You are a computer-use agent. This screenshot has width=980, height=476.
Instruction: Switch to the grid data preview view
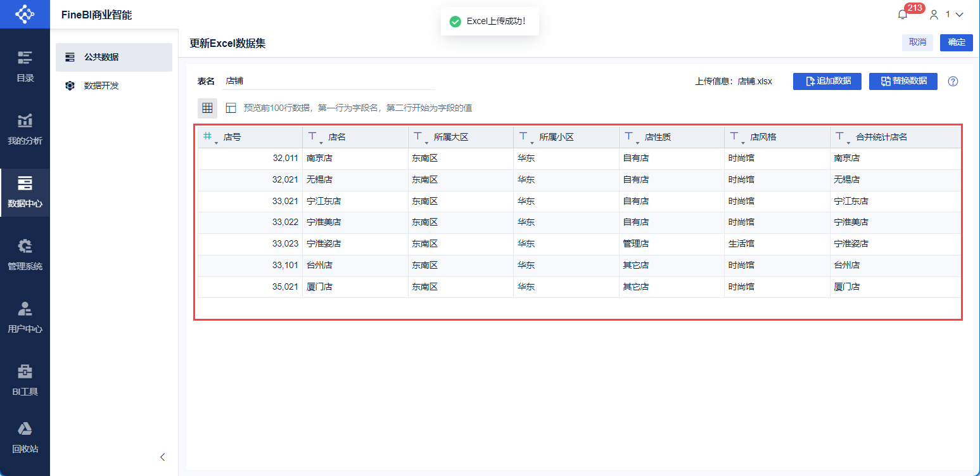coord(207,108)
